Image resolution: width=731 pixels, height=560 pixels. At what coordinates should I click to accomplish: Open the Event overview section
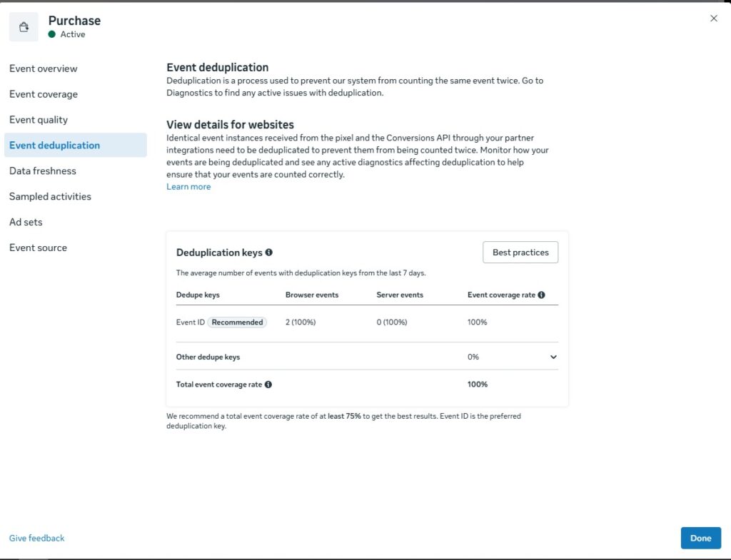[44, 68]
